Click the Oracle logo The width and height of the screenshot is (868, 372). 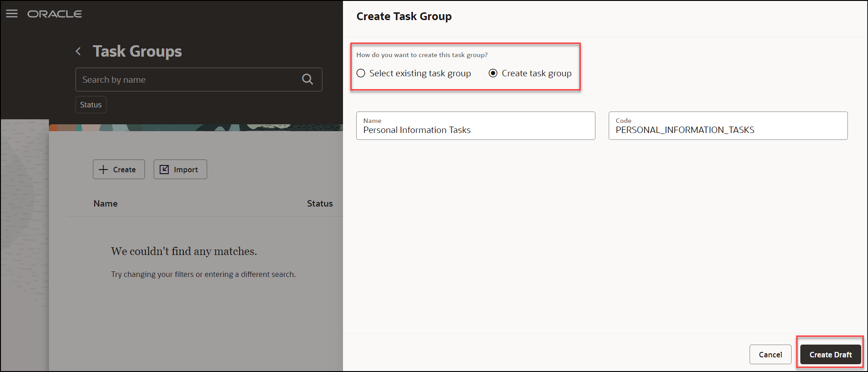tap(54, 14)
